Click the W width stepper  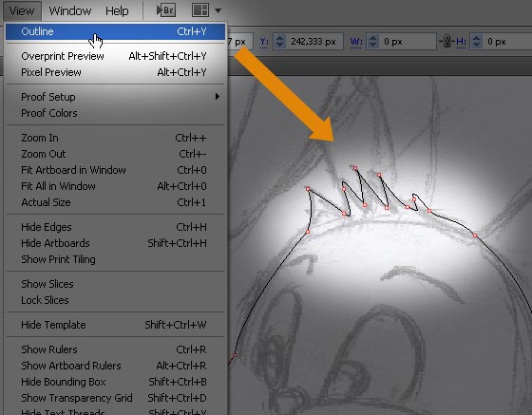point(372,42)
